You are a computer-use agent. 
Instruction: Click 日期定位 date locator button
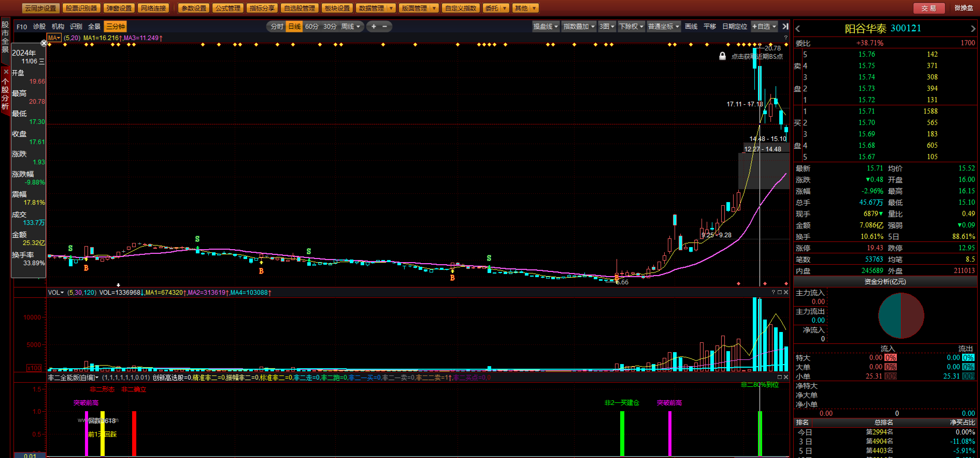pos(734,27)
